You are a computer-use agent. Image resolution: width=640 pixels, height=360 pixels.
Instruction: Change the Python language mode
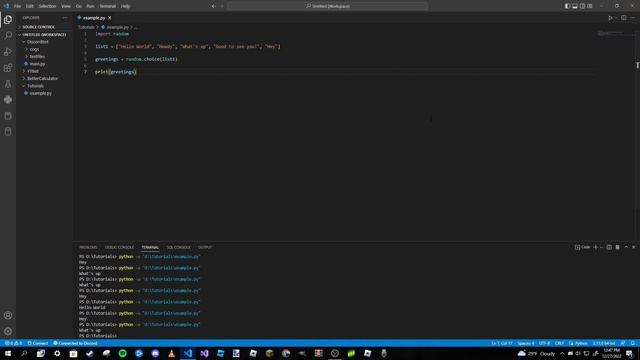(578, 343)
